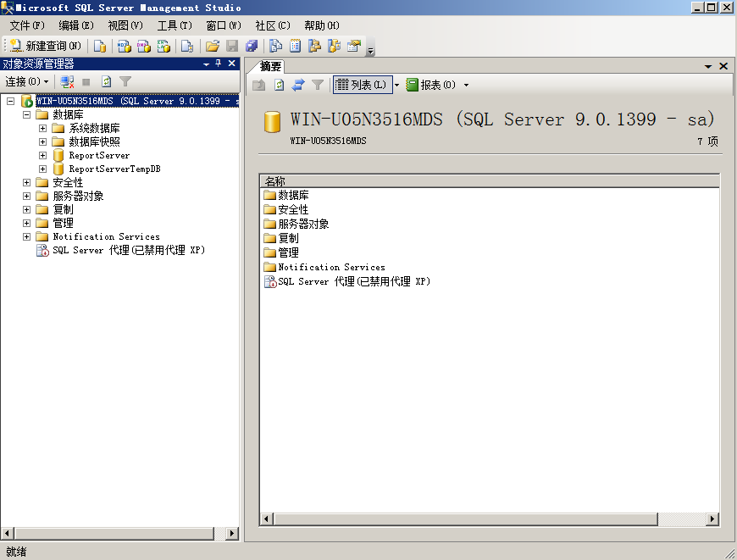Image resolution: width=737 pixels, height=560 pixels.
Task: Pin the 对象资源管理器 panel with the auto-hide pushpin
Action: point(219,63)
